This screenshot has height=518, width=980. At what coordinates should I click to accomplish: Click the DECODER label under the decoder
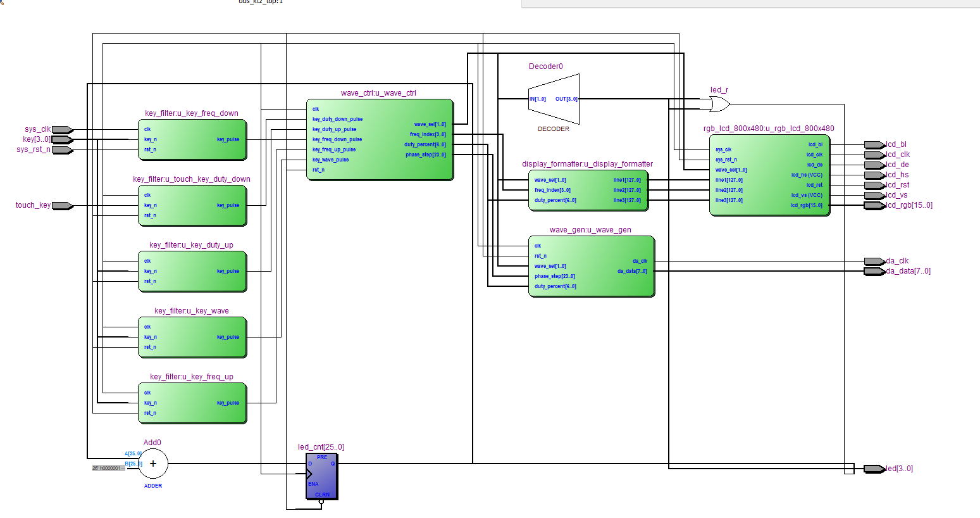(x=554, y=129)
